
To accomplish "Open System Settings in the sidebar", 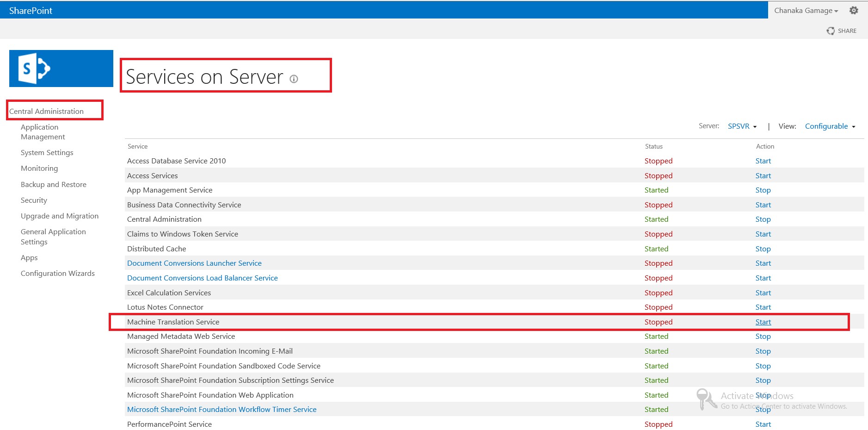I will click(47, 152).
